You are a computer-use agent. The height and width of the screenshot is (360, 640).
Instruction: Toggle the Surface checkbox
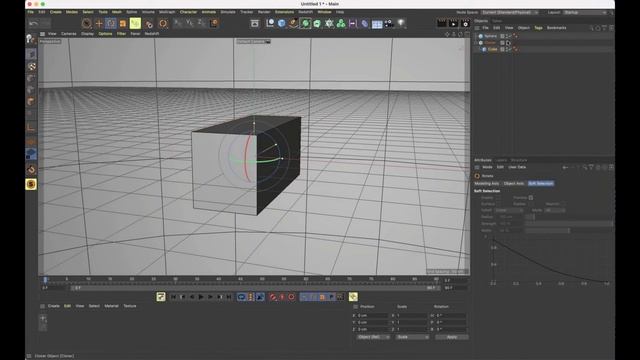(x=498, y=204)
